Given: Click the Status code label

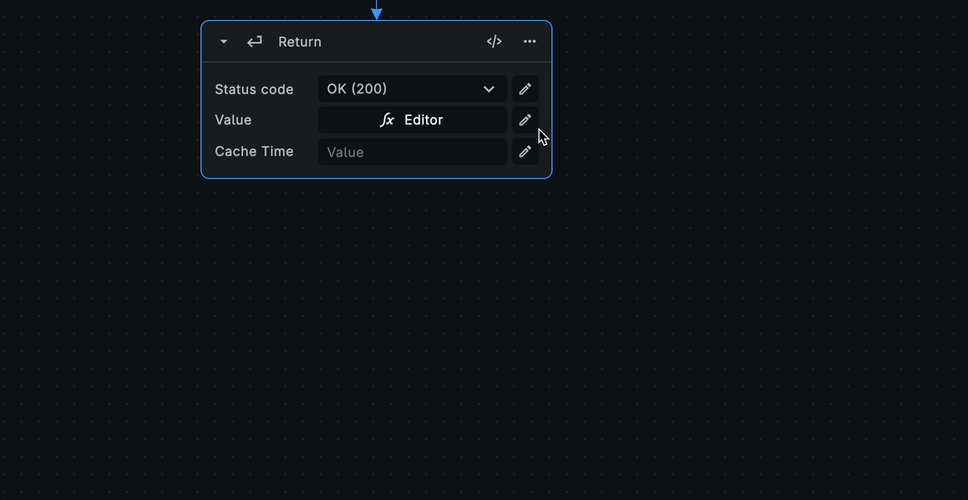Looking at the screenshot, I should (254, 89).
